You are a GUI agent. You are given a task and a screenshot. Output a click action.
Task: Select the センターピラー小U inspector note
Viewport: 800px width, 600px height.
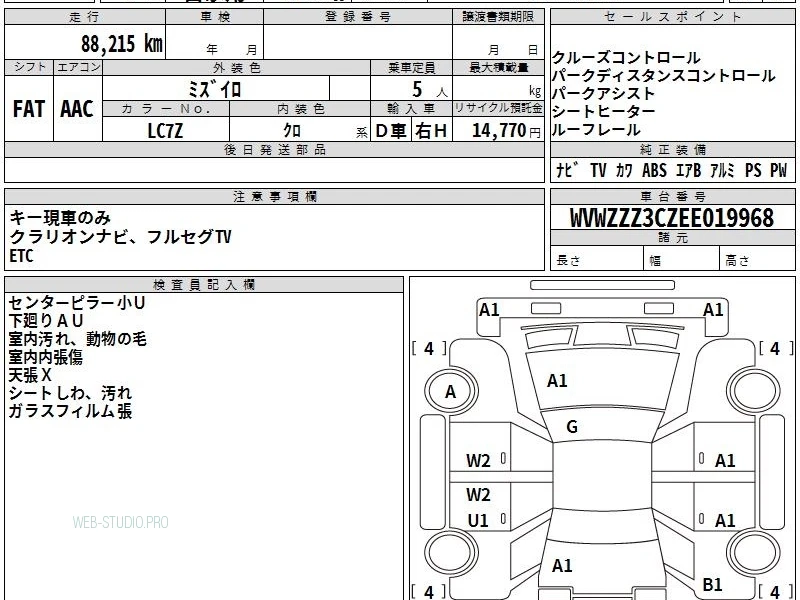[x=77, y=303]
